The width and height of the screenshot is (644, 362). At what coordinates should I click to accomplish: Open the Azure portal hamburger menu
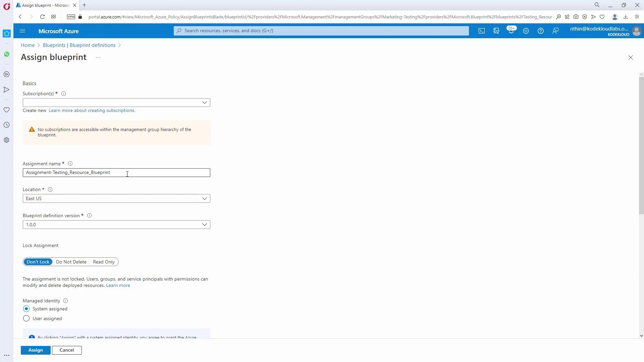[x=22, y=31]
